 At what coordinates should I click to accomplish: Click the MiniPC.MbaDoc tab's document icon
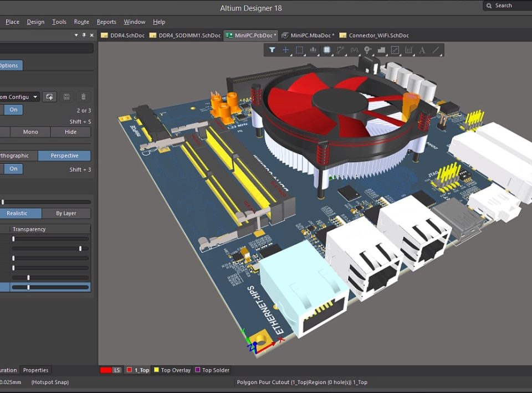tap(285, 35)
